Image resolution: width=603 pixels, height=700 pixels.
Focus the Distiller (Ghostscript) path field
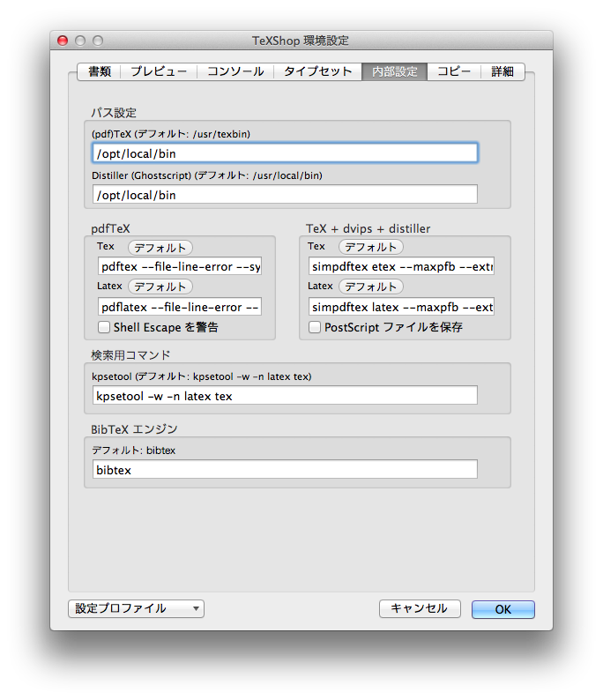285,195
